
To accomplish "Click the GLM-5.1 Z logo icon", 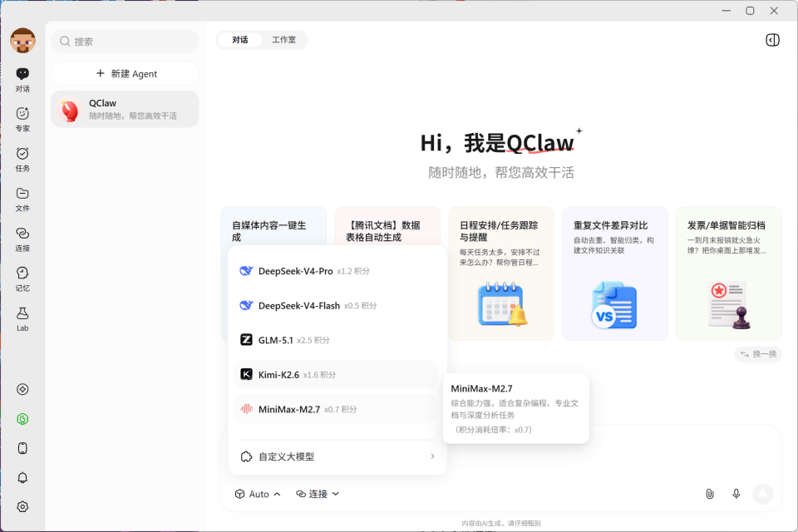I will point(246,339).
